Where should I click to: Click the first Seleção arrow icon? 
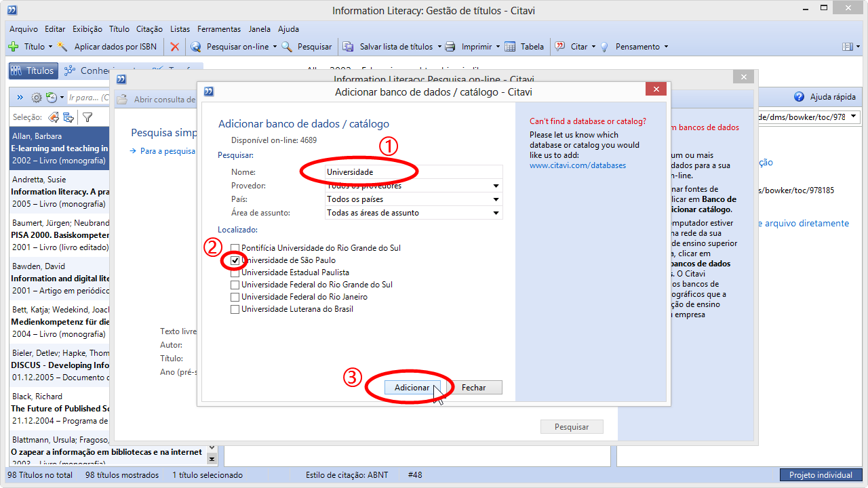(x=54, y=117)
